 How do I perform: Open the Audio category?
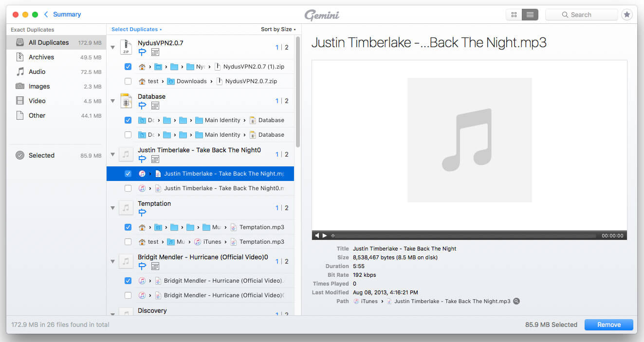coord(56,72)
